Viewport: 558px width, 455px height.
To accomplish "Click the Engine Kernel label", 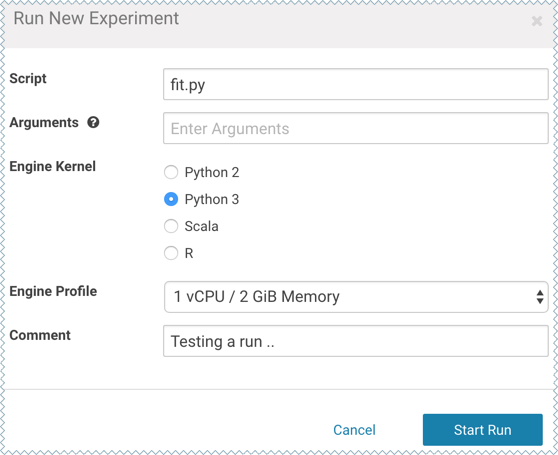I will pyautogui.click(x=52, y=166).
